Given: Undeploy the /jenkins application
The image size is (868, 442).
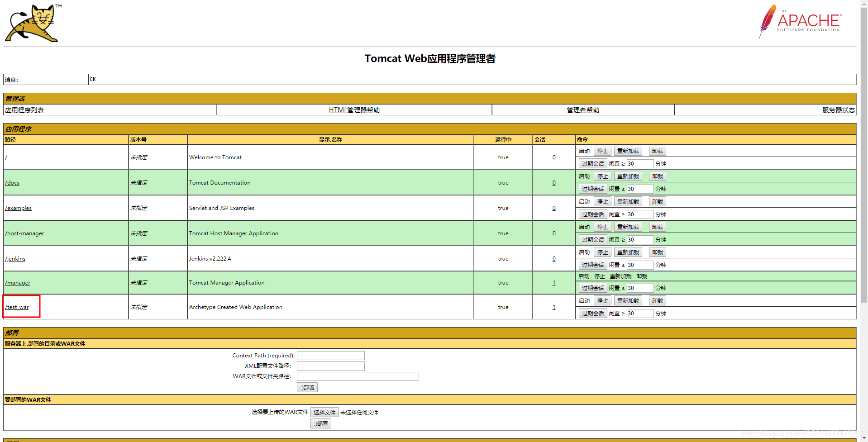Looking at the screenshot, I should point(658,252).
